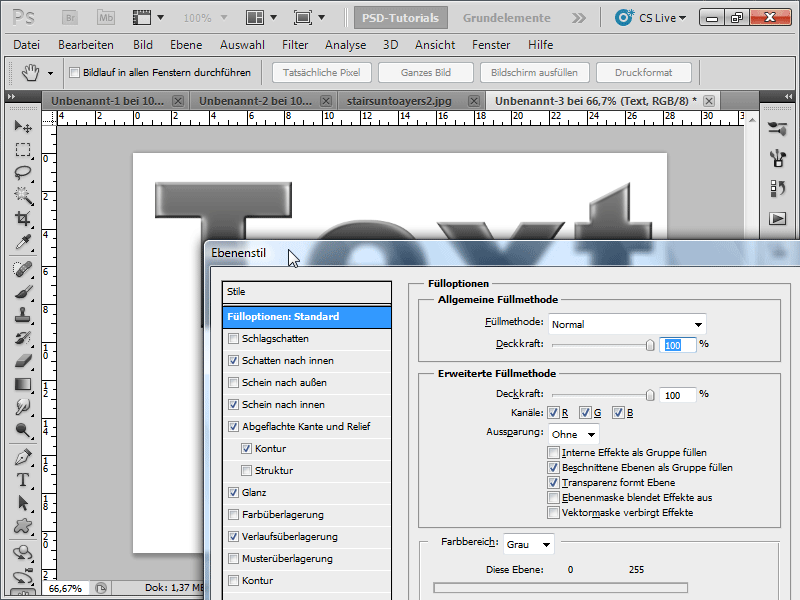
Task: Enable the Schlagschatten checkbox
Action: point(234,338)
